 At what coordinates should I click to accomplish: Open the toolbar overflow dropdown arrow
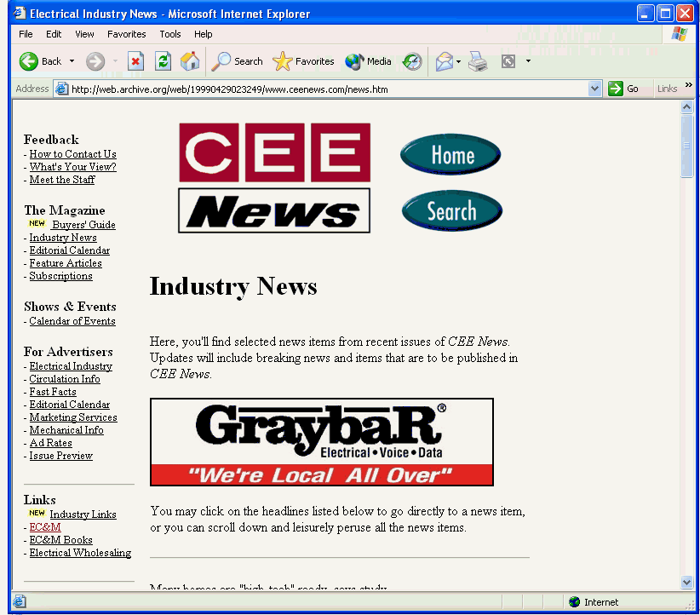528,61
